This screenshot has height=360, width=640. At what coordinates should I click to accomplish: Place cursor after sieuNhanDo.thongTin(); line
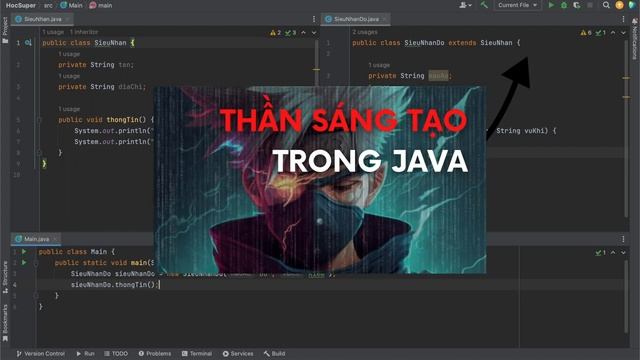coord(159,284)
